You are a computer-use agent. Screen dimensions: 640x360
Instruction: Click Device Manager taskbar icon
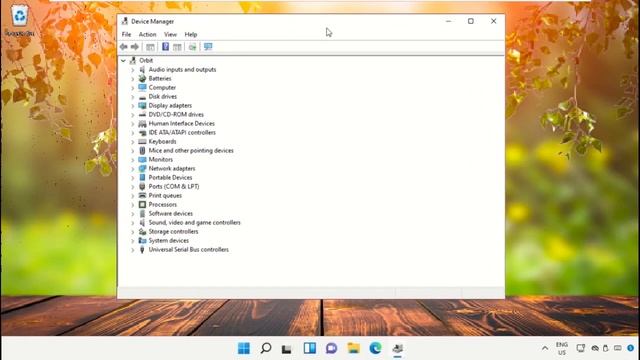pyautogui.click(x=398, y=348)
